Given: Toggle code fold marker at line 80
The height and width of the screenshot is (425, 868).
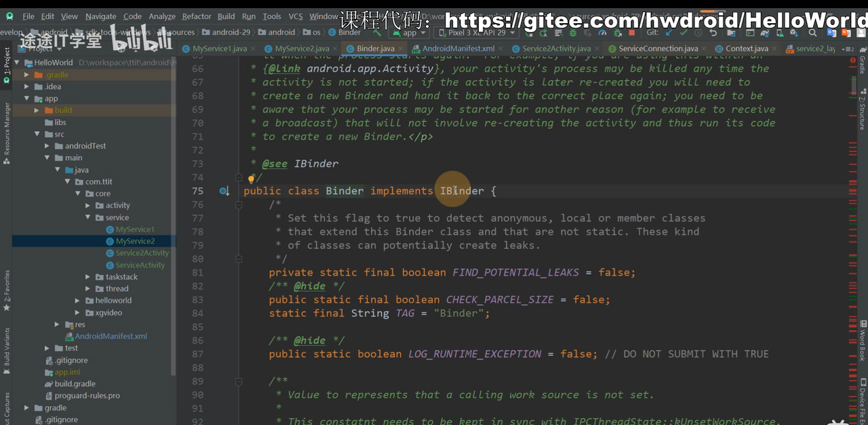Looking at the screenshot, I should [239, 259].
